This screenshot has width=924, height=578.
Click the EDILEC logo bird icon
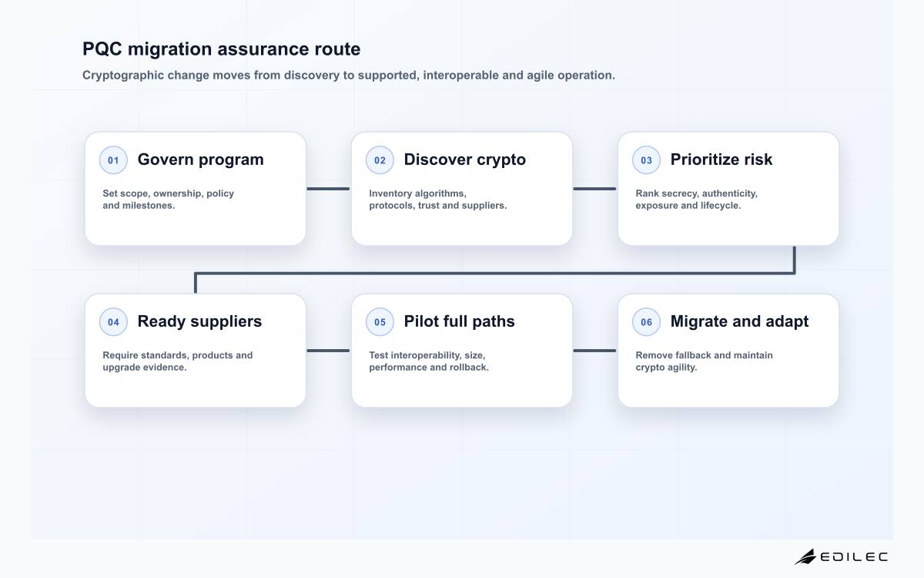coord(805,556)
